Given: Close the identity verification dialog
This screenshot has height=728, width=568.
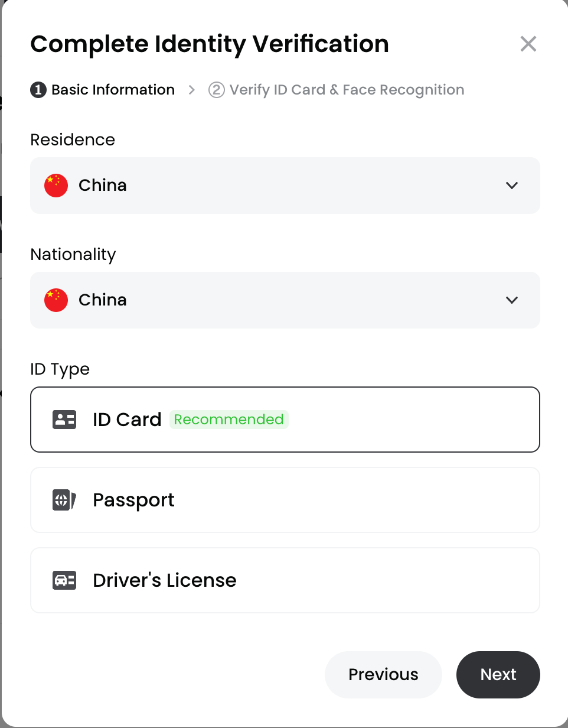Looking at the screenshot, I should tap(528, 44).
